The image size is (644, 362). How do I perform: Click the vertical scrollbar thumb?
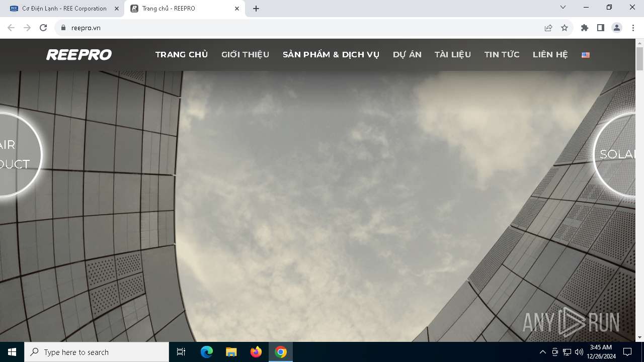tap(639, 59)
